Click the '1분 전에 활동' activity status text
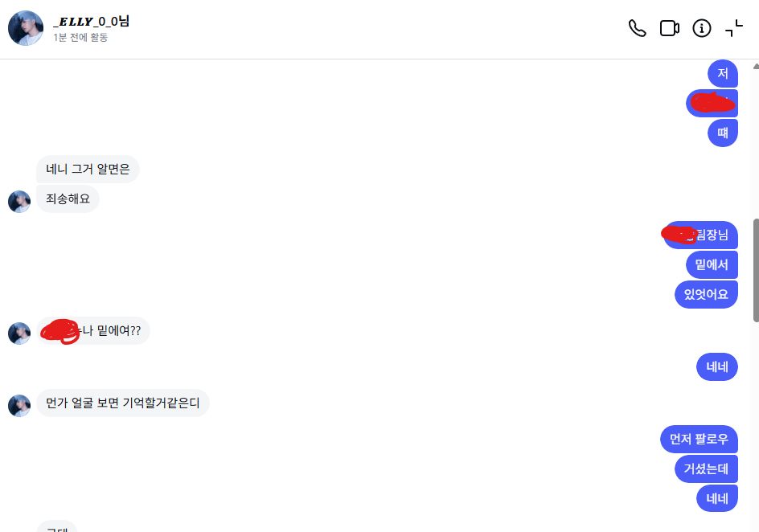This screenshot has height=532, width=759. click(80, 37)
